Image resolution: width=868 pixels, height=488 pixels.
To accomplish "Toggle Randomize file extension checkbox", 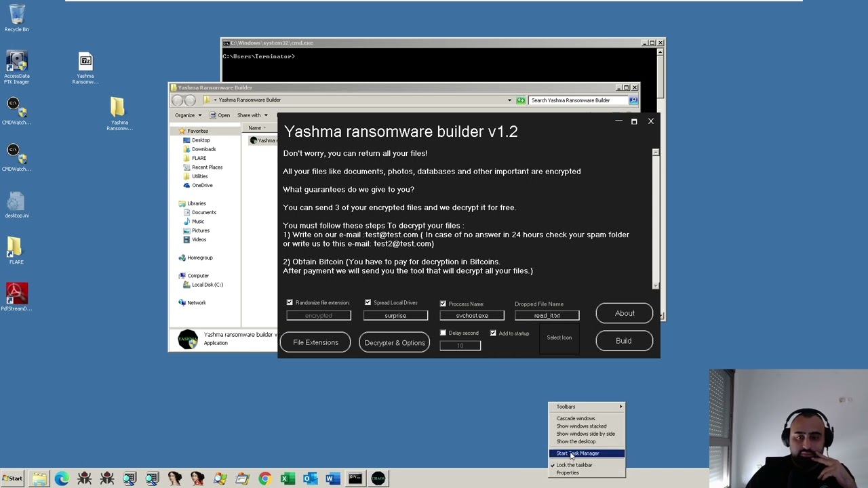I will [290, 302].
